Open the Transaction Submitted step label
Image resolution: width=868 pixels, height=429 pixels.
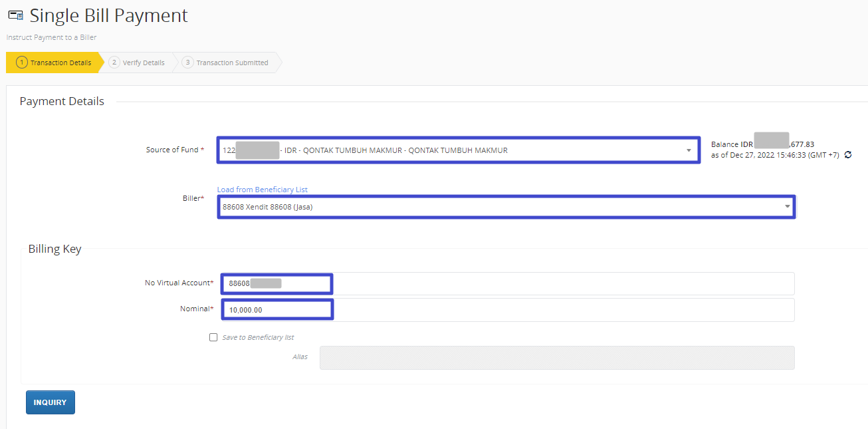tap(232, 63)
